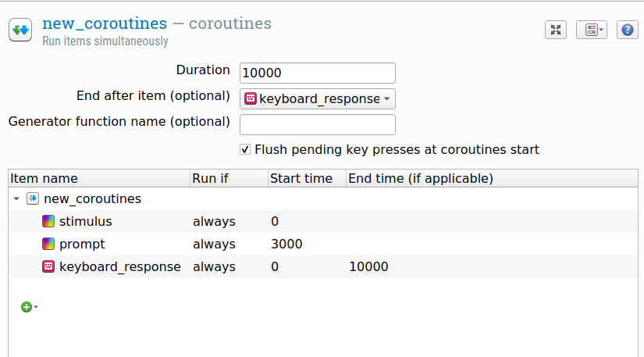The height and width of the screenshot is (357, 644).
Task: Click the prompt sketchpad icon
Action: click(x=48, y=244)
